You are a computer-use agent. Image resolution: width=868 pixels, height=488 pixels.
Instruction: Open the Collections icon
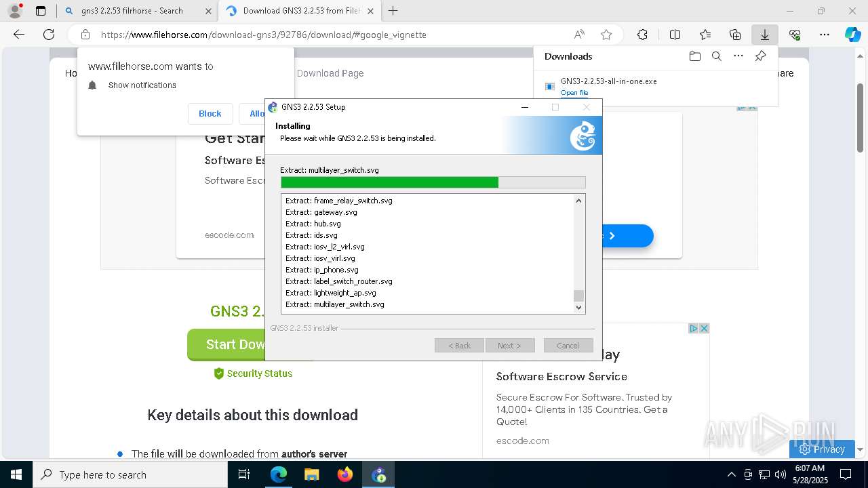[x=735, y=35]
